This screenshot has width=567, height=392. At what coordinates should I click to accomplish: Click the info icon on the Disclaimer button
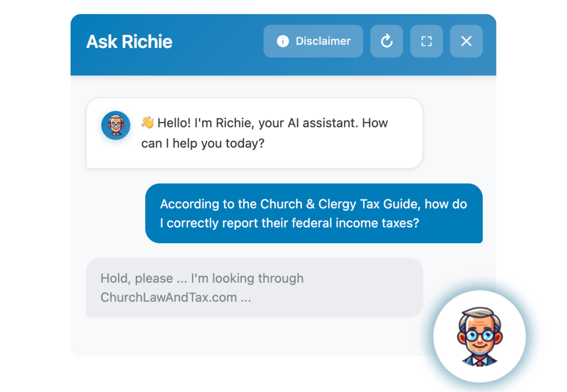click(x=282, y=42)
